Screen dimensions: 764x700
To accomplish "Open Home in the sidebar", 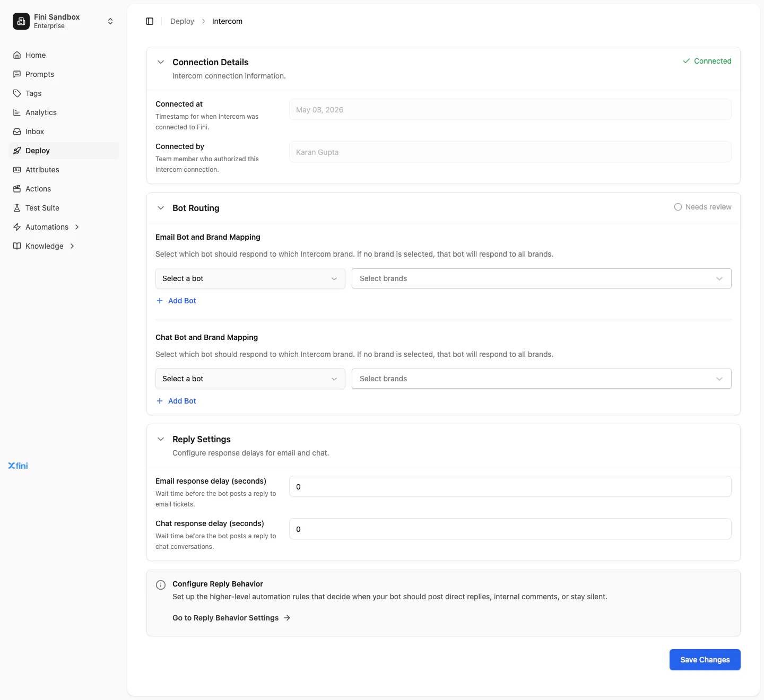I will pyautogui.click(x=64, y=55).
